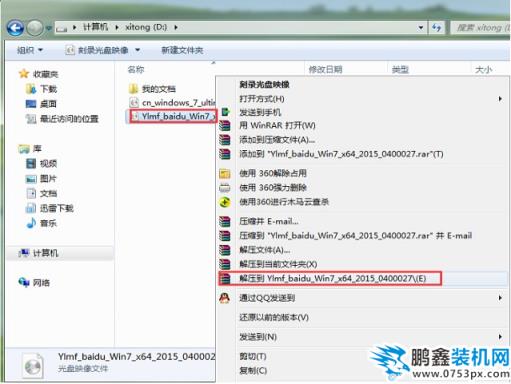Open the address bar history dropdown
The height and width of the screenshot is (384, 511).
[421, 27]
